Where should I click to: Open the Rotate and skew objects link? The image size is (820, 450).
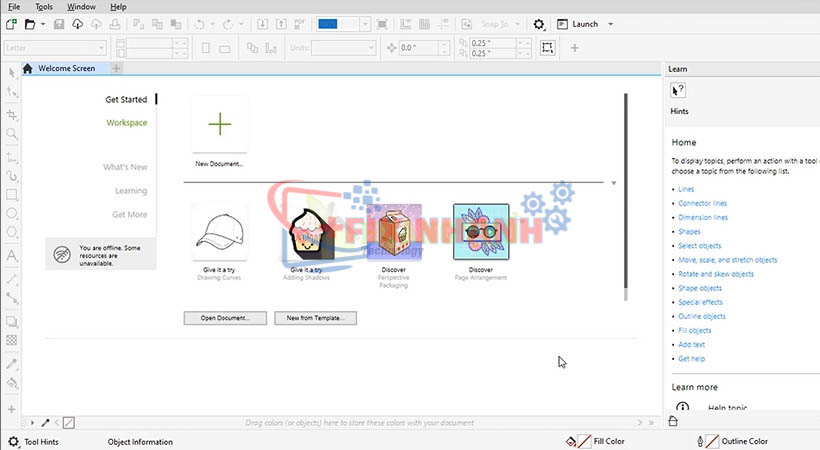[716, 274]
